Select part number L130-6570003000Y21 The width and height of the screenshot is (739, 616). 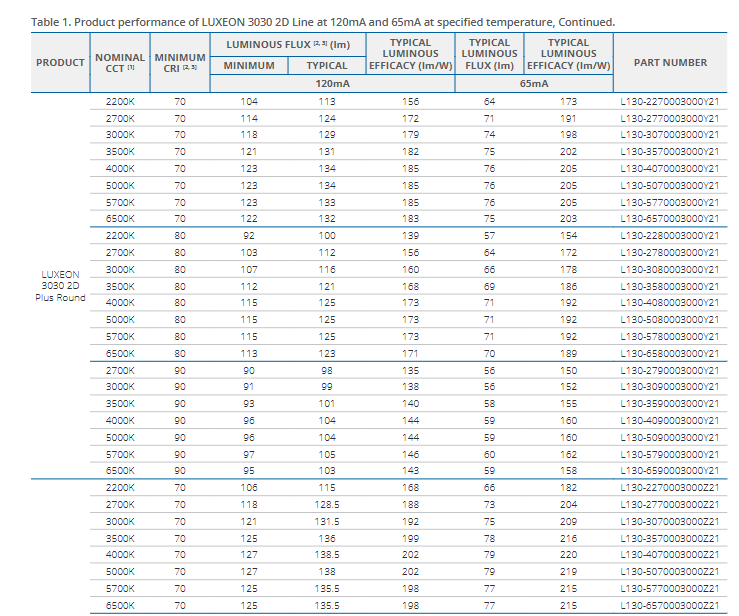click(x=670, y=219)
